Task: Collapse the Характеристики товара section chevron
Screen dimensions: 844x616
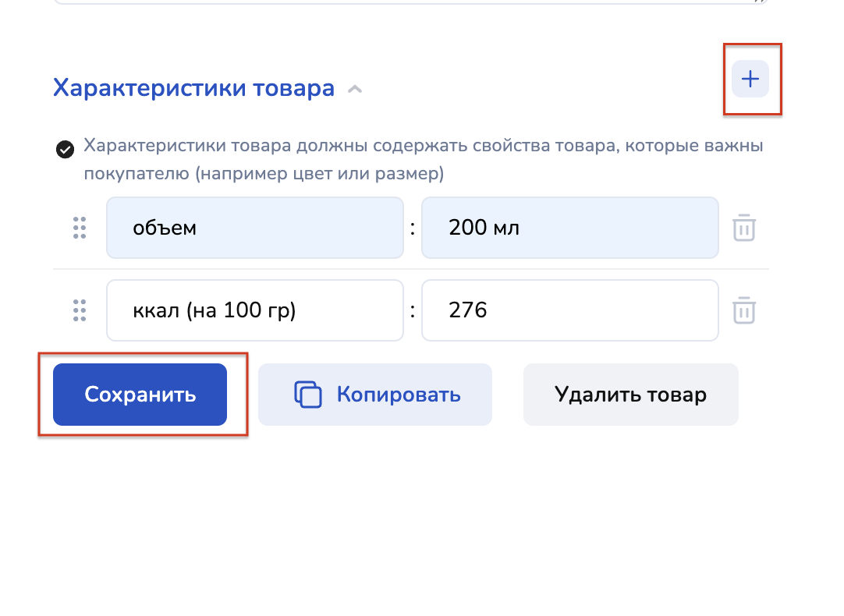Action: [x=355, y=89]
